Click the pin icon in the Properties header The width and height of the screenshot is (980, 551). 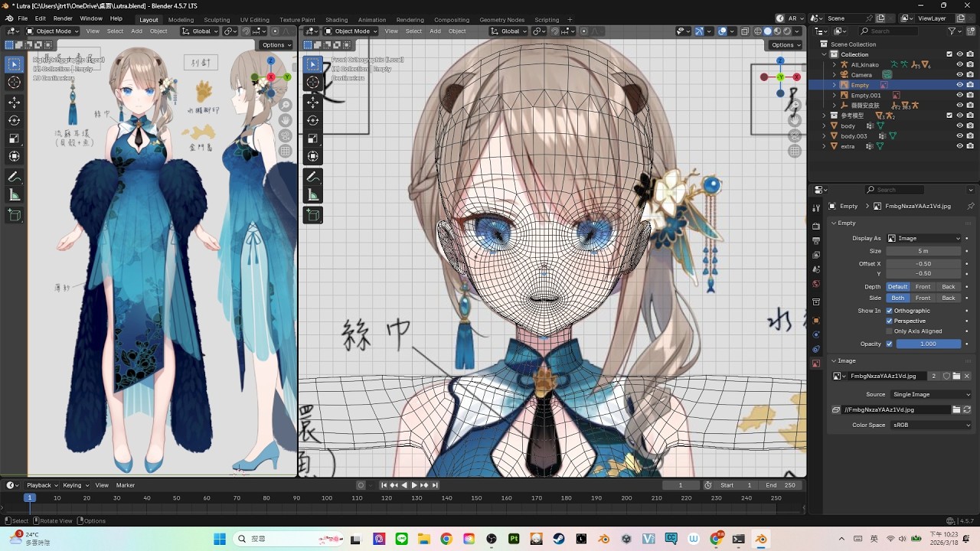971,206
